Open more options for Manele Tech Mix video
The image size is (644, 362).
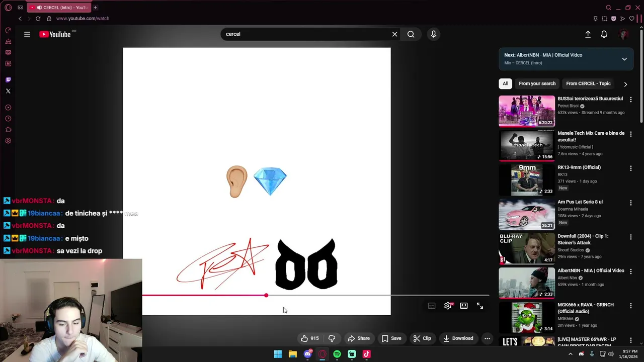point(631,134)
